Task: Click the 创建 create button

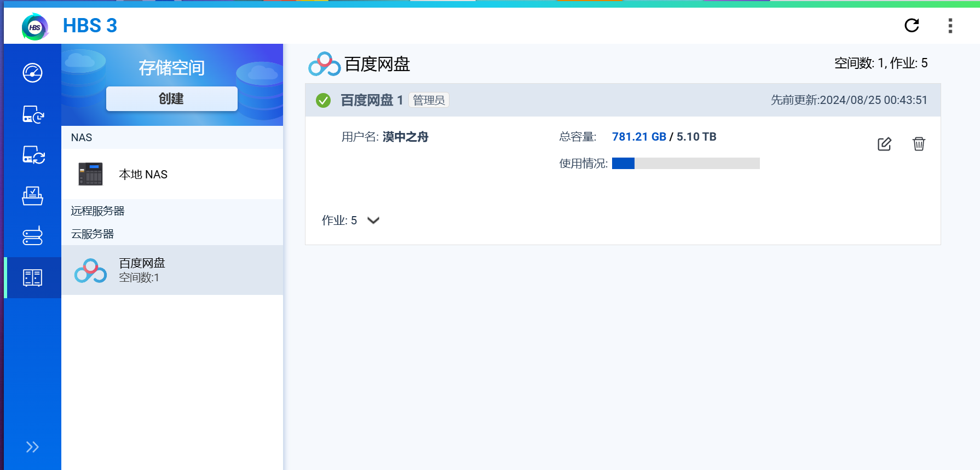Action: point(171,99)
